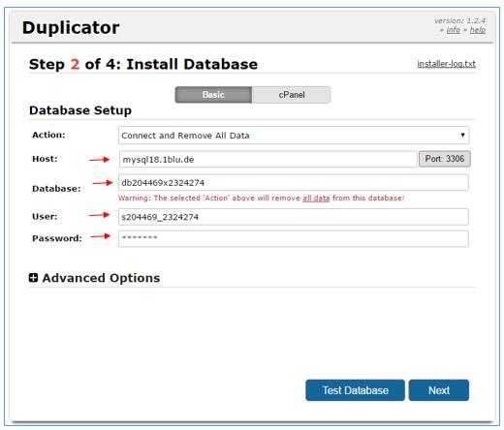Click the Password input field
This screenshot has width=504, height=430.
(294, 238)
